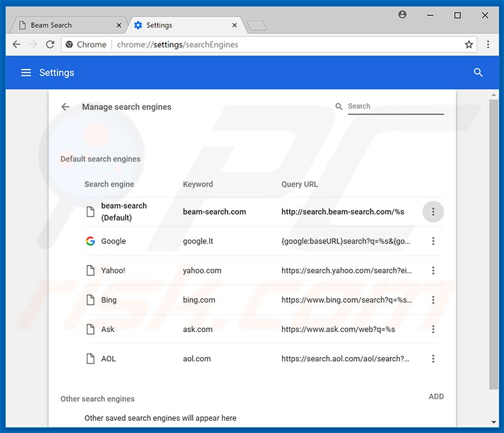504x433 pixels.
Task: Click the yahoo.com keyword
Action: point(202,271)
